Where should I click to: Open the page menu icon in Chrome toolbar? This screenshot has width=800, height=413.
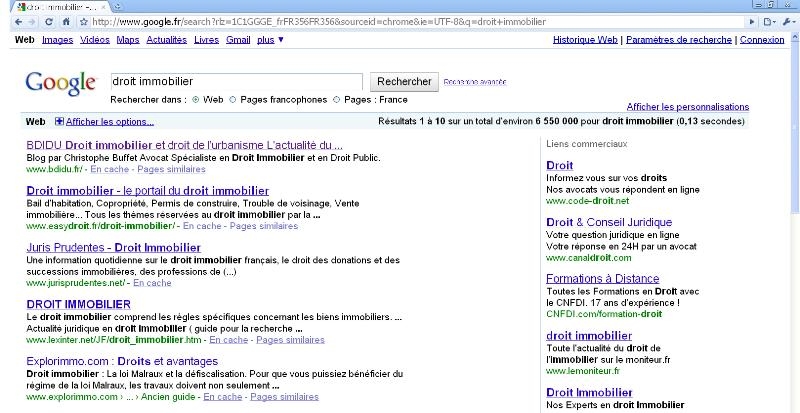[769, 22]
